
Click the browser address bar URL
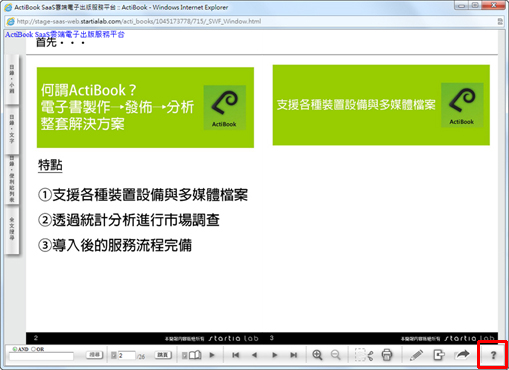point(139,21)
